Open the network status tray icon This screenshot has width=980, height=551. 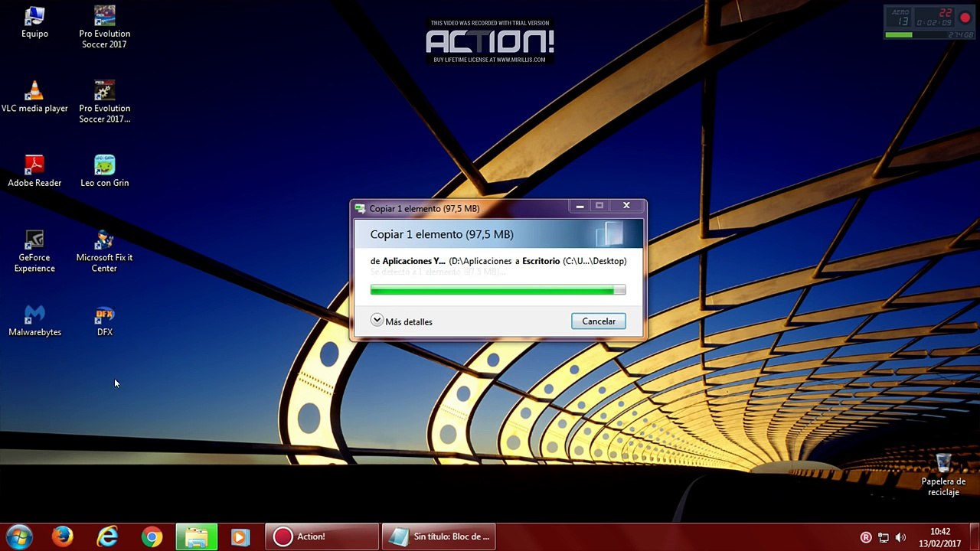click(x=883, y=537)
